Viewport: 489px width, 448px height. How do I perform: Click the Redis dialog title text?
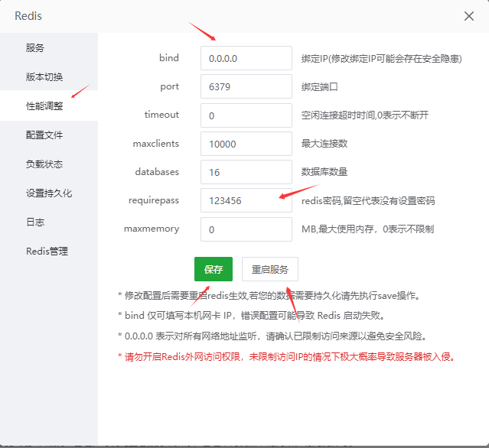tap(28, 15)
